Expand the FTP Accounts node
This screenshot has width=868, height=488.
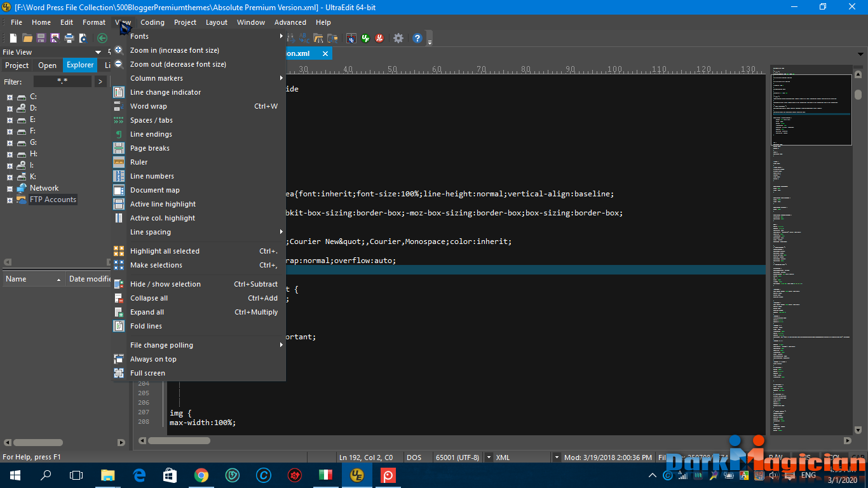10,200
